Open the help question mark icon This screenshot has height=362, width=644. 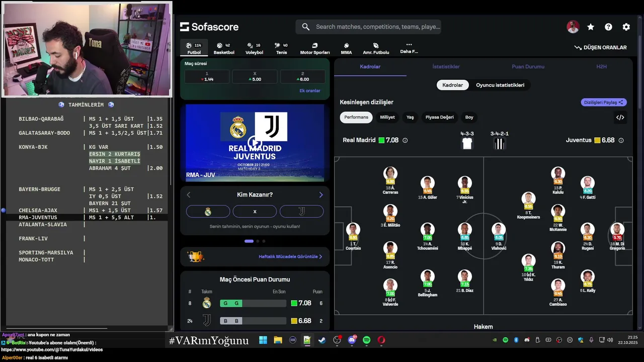coord(608,27)
